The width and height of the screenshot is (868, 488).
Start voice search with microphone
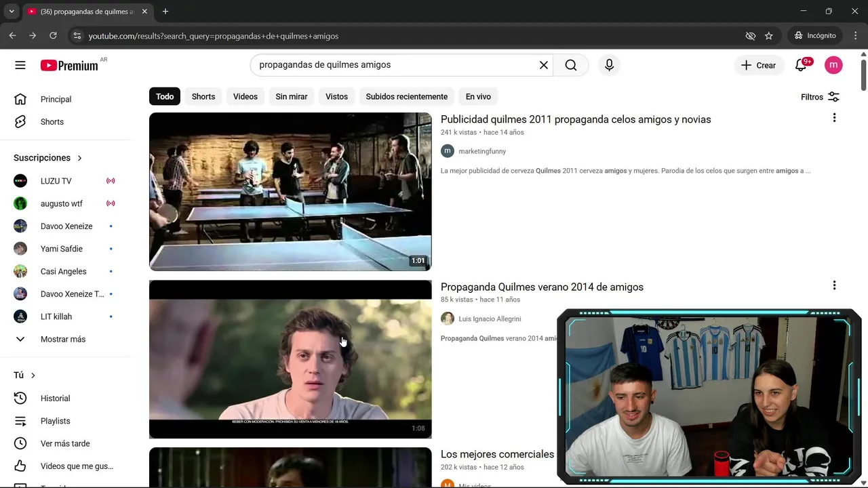(x=609, y=65)
